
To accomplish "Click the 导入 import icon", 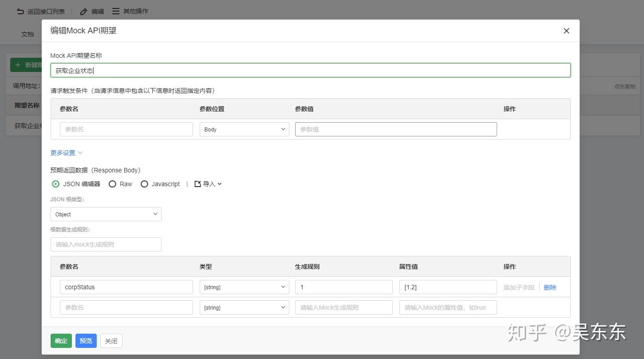I will tap(198, 183).
